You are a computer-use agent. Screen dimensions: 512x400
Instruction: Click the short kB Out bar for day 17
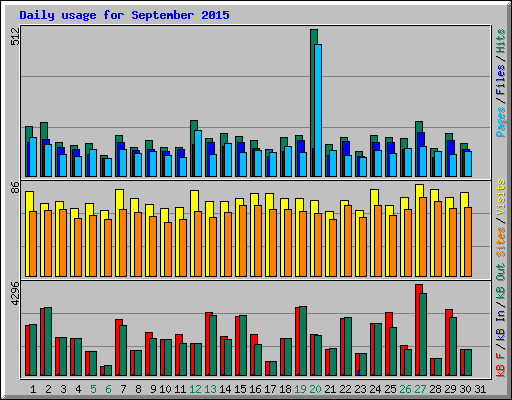click(273, 368)
